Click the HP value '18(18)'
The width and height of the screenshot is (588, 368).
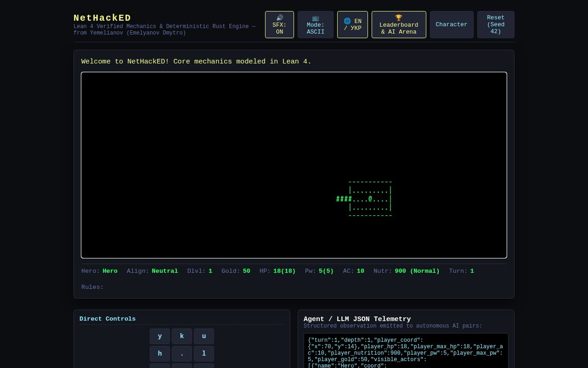point(284,271)
